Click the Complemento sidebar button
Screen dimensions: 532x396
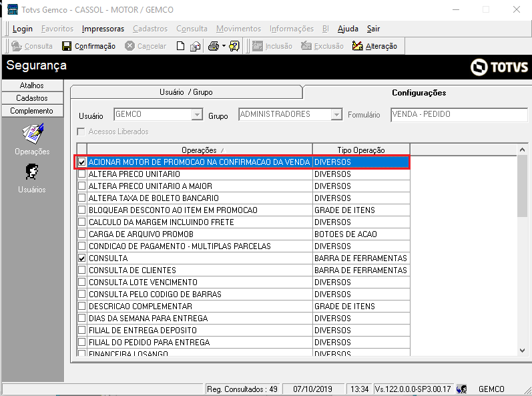[32, 111]
